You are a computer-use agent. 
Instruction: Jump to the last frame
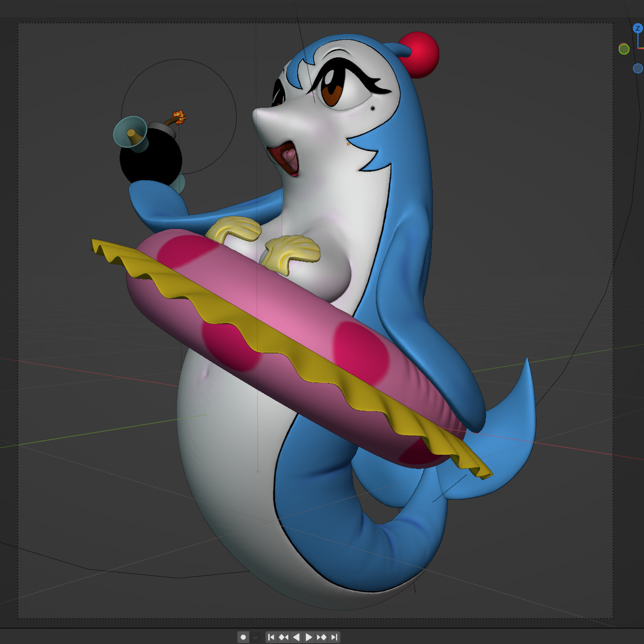[x=334, y=637]
